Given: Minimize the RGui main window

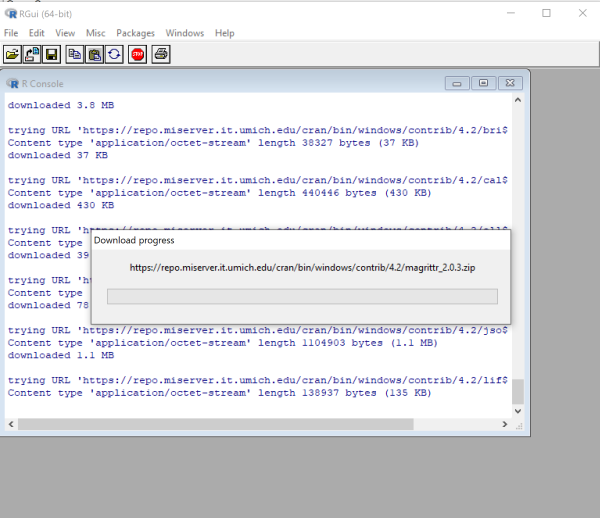Looking at the screenshot, I should (511, 13).
